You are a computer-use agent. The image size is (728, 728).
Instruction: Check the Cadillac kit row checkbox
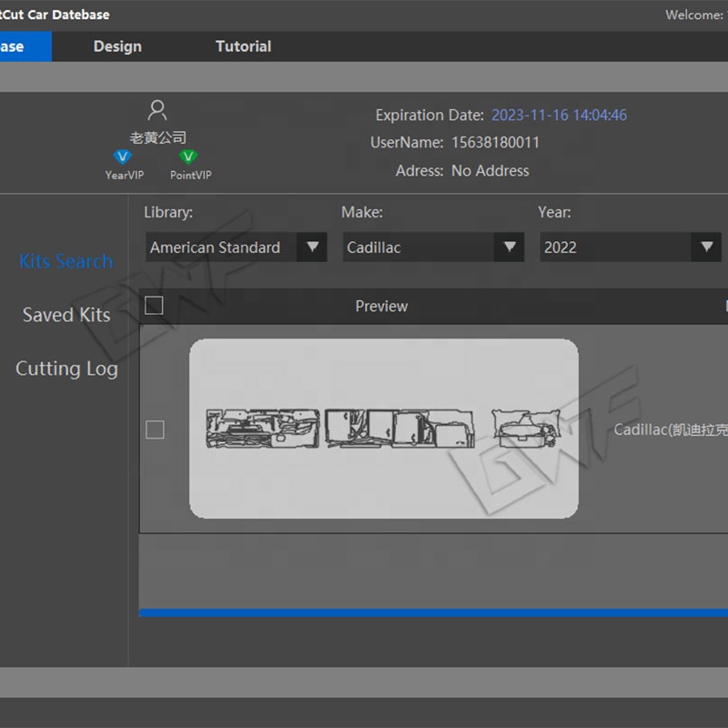155,430
